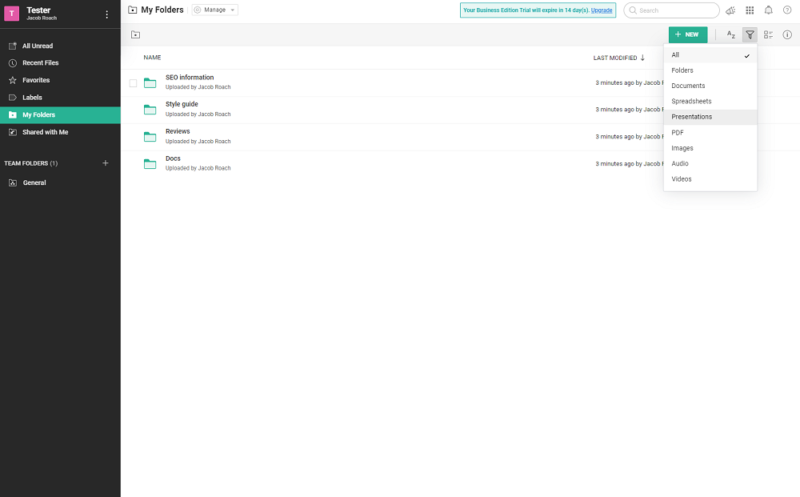The width and height of the screenshot is (800, 497).
Task: Open the Manage dropdown
Action: [214, 10]
